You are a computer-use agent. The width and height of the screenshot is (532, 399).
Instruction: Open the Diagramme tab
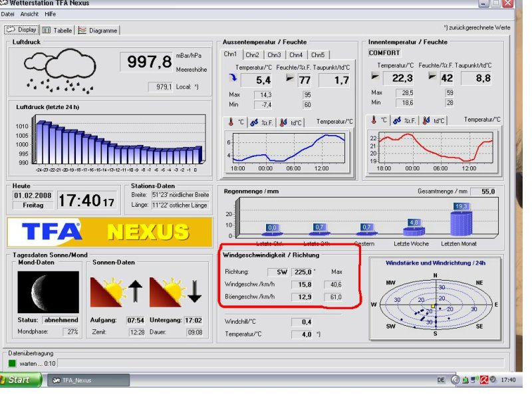click(98, 30)
